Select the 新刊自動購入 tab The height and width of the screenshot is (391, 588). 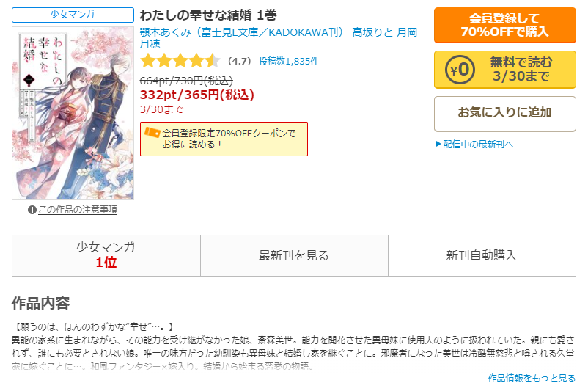pos(482,256)
